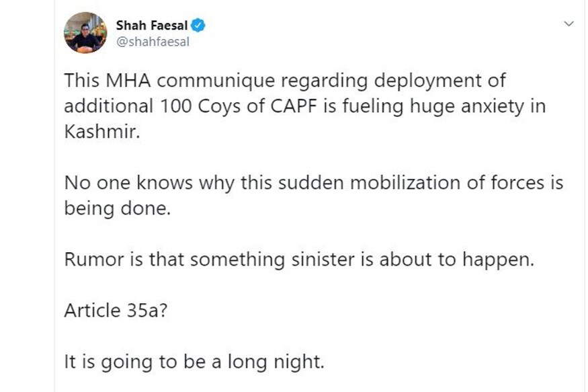The image size is (588, 392).
Task: Open Shah Faesal's profile picture
Action: [85, 32]
